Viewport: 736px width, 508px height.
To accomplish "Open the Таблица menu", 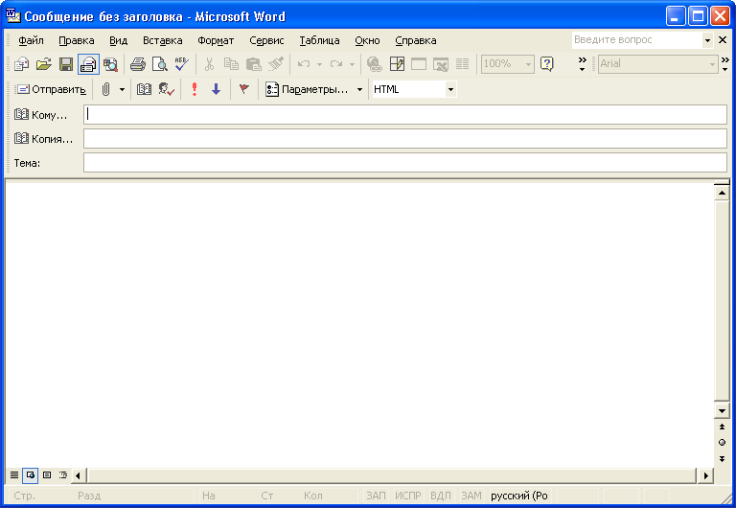I will 320,40.
